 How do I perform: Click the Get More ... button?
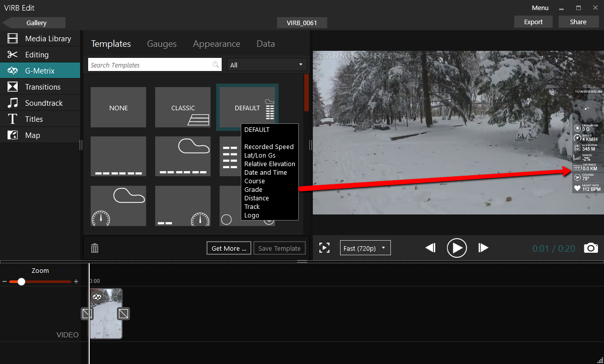229,248
